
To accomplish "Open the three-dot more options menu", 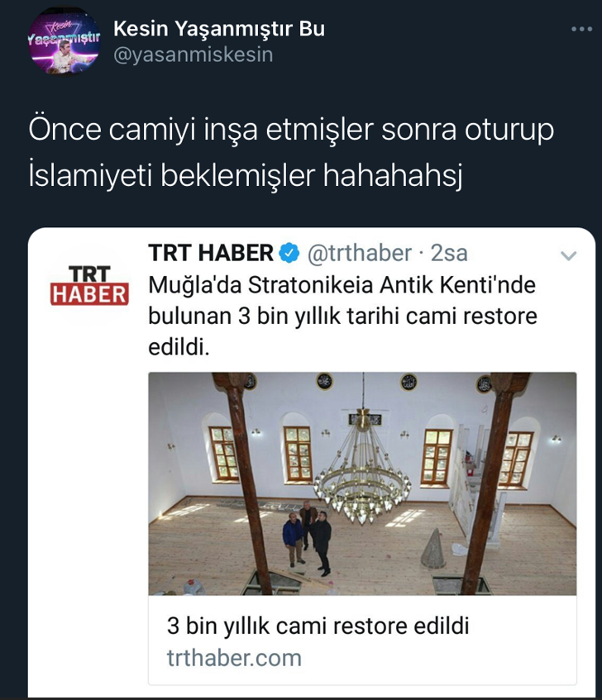I will pyautogui.click(x=581, y=29).
